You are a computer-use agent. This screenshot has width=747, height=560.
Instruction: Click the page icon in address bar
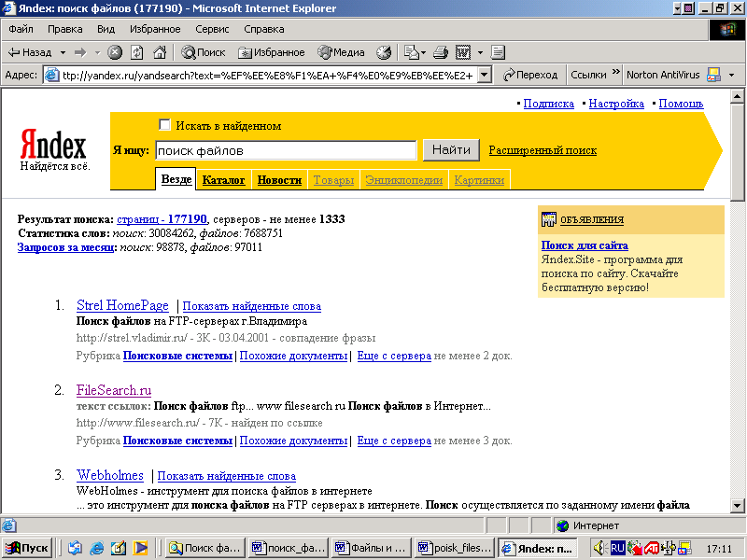(x=52, y=75)
